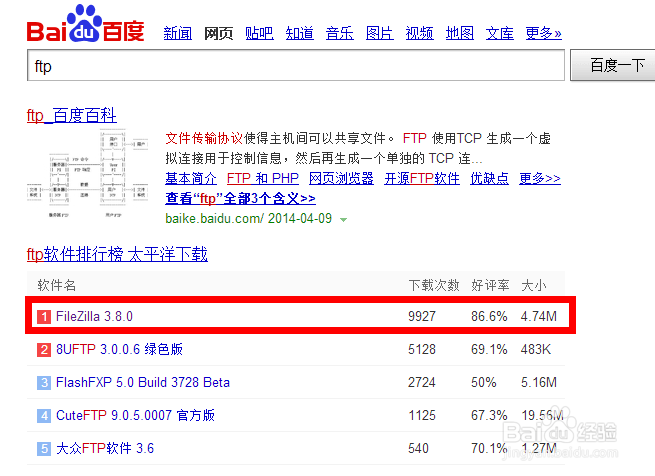655x476 pixels.
Task: Click the 好评率 column header
Action: (490, 285)
